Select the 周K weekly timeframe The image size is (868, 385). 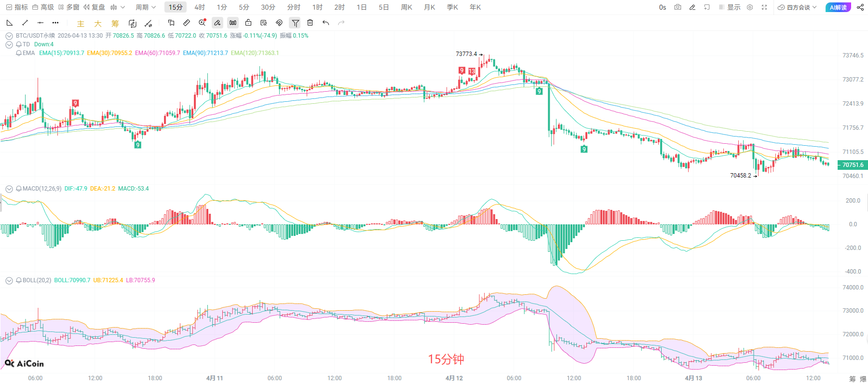[407, 7]
